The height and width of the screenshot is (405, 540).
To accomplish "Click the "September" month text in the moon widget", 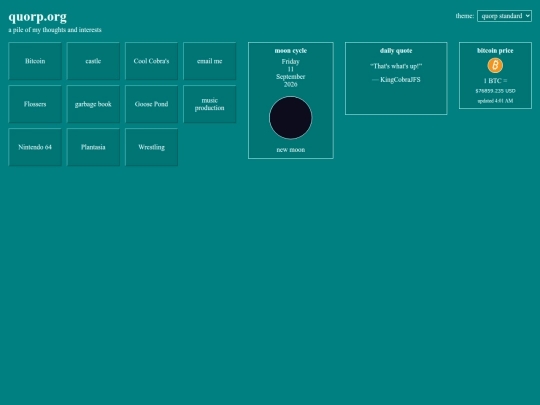I will (291, 77).
